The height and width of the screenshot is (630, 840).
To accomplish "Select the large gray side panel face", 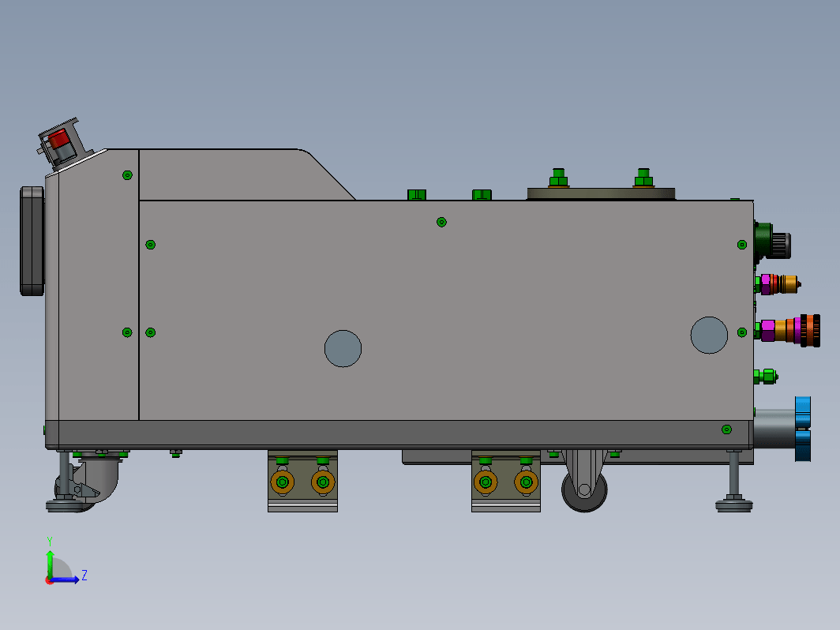I will pos(446,310).
